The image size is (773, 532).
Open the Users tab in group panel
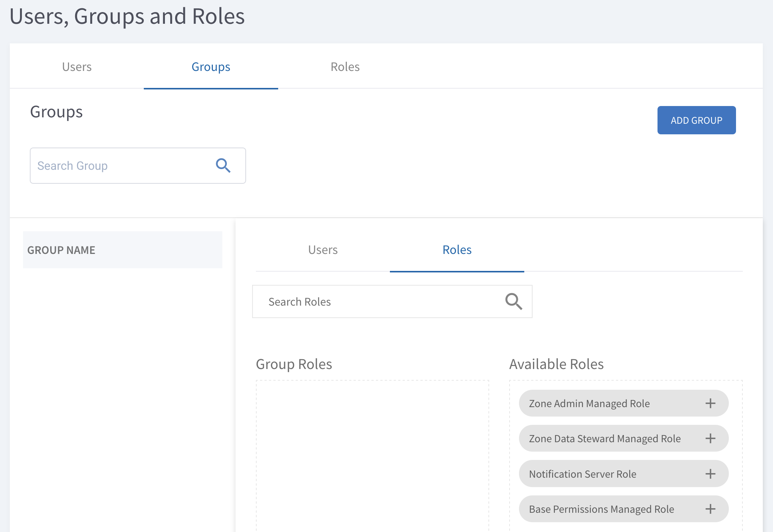coord(323,250)
